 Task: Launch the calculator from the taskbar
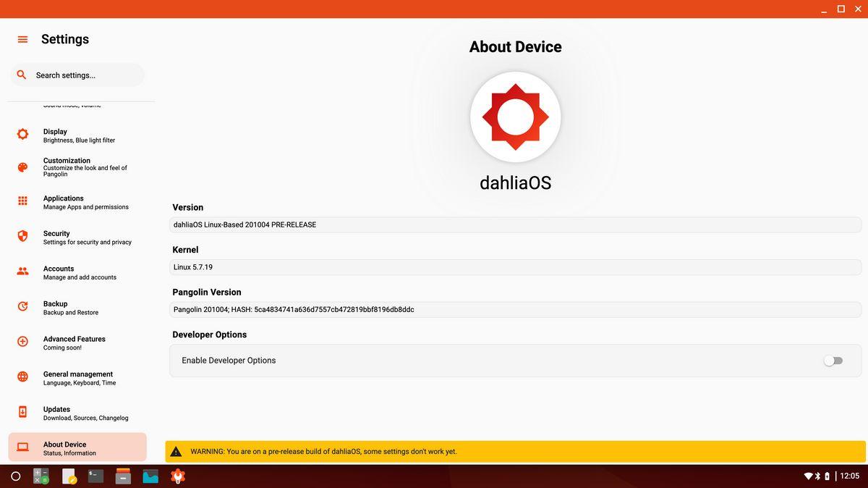[x=41, y=476]
